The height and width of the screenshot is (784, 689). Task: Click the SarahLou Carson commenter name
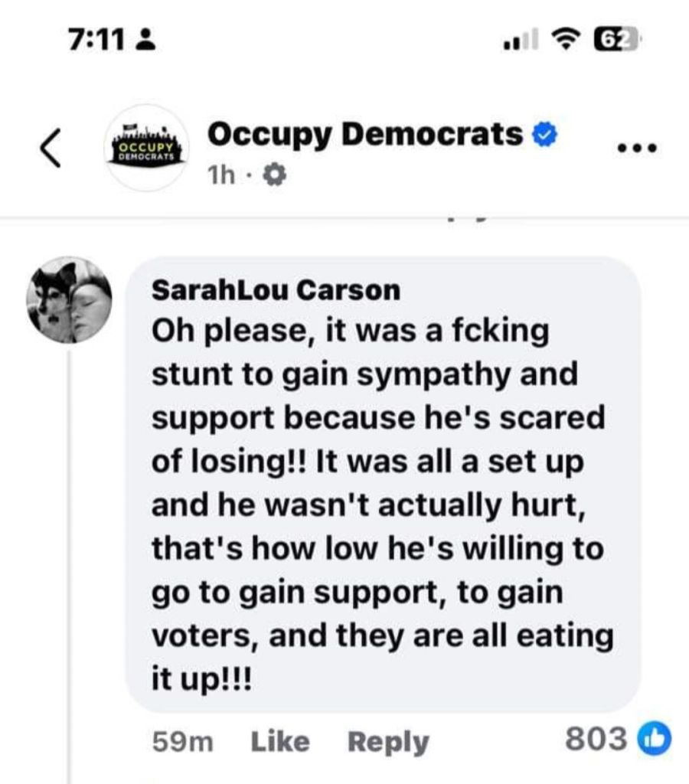tap(276, 289)
